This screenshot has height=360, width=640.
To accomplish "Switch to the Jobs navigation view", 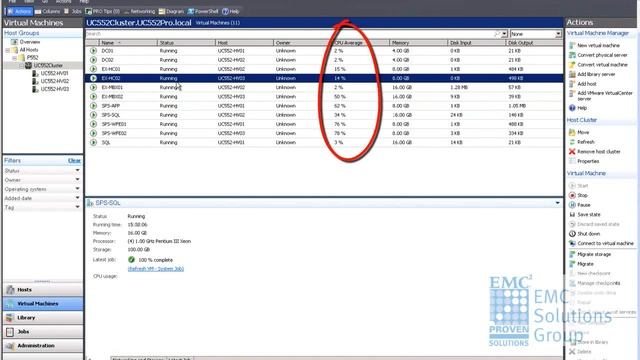I will point(43,332).
